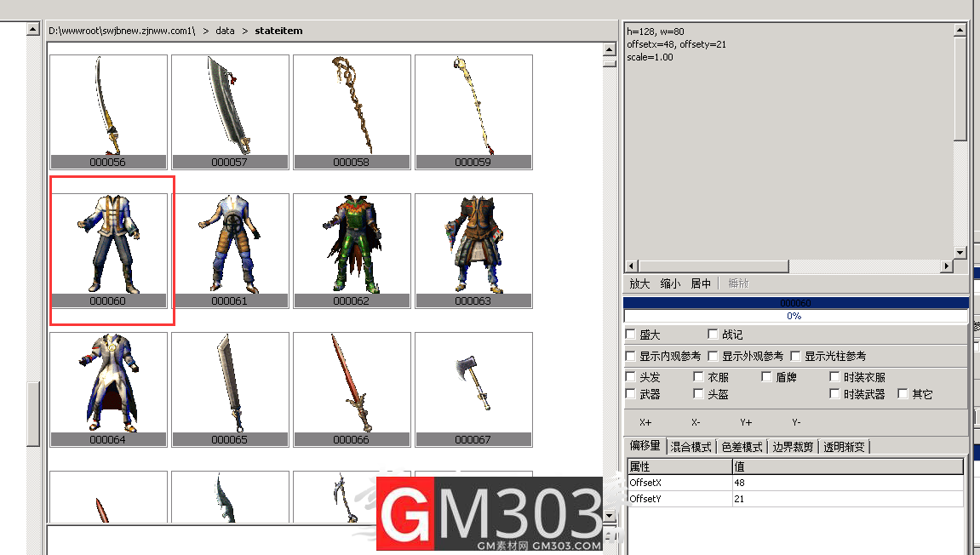Click the X- offset button
Viewport: 980px width, 555px height.
click(696, 422)
